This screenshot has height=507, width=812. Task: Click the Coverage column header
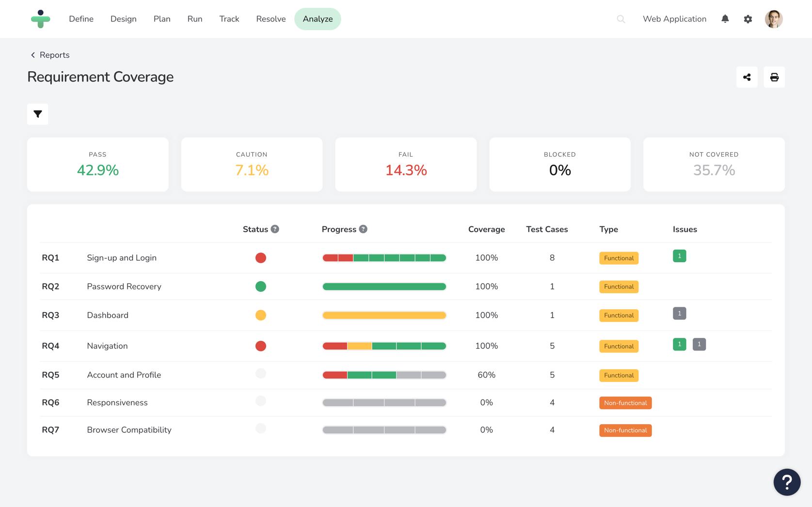point(486,229)
